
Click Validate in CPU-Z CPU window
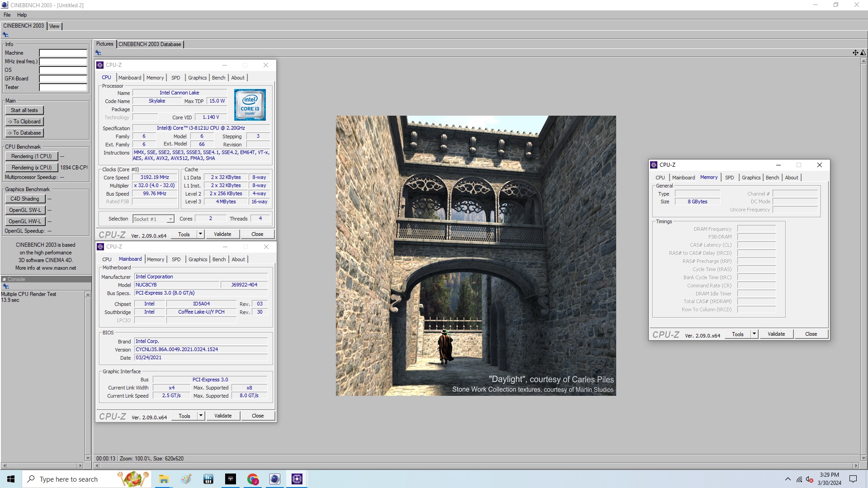222,234
